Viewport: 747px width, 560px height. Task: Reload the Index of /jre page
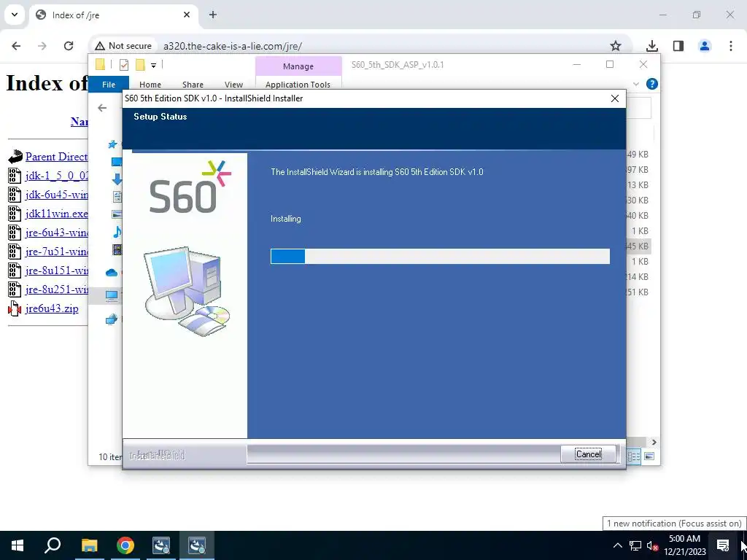click(69, 46)
